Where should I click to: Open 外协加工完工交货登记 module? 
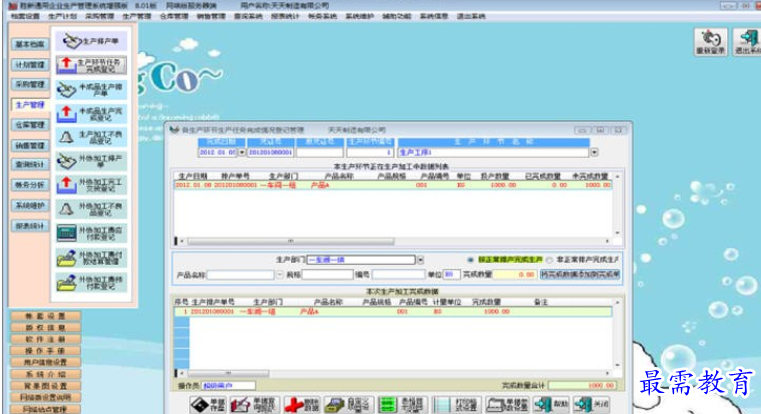91,185
